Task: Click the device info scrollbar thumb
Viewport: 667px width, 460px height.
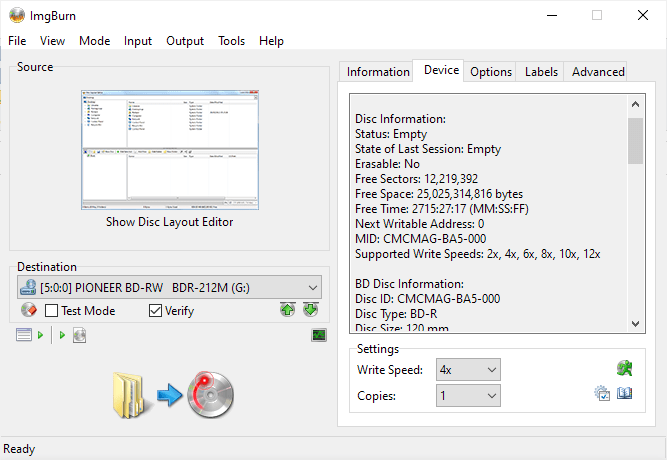Action: [x=636, y=140]
